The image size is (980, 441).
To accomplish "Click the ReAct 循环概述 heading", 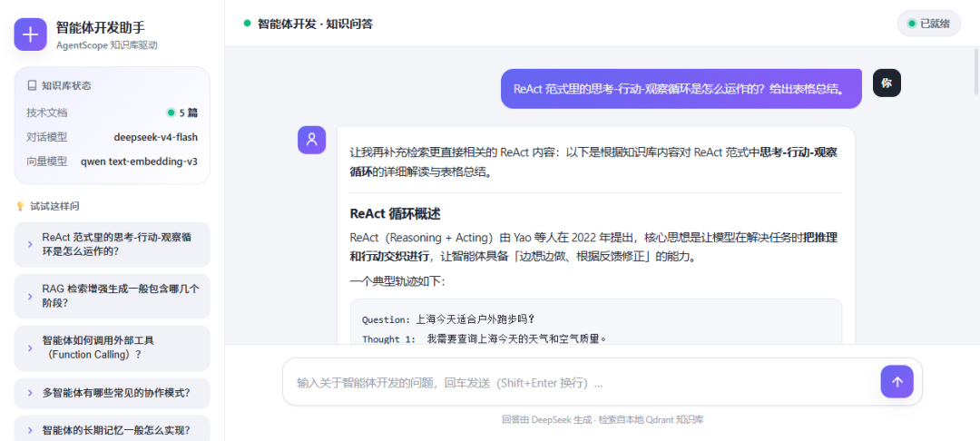I will [x=395, y=213].
